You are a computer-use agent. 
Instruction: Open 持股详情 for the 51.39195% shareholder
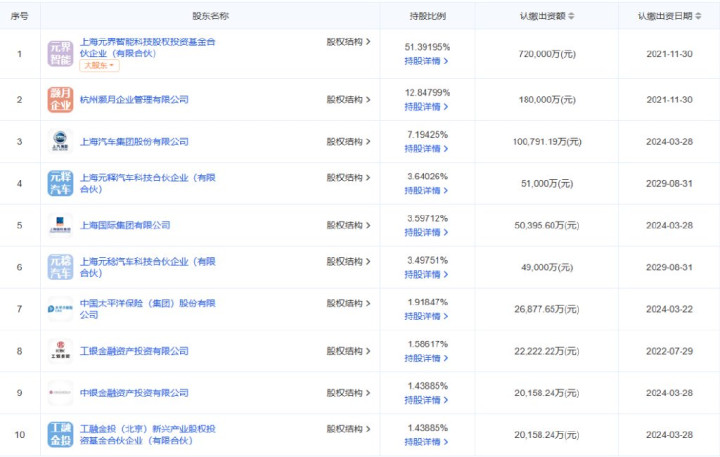pyautogui.click(x=426, y=61)
